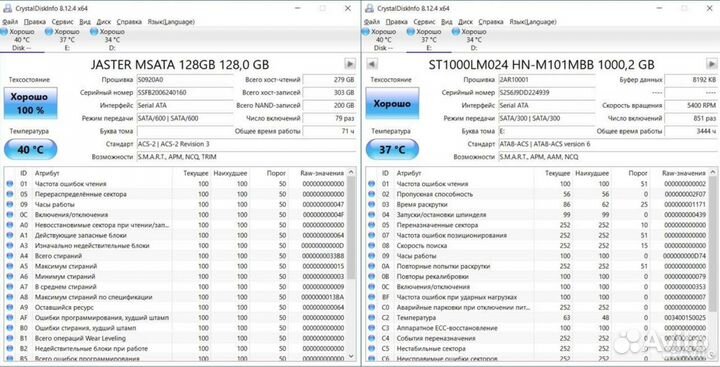Click status icon for Оставшийся ресурс row
Screen dimensions: 720x367
pos(10,307)
